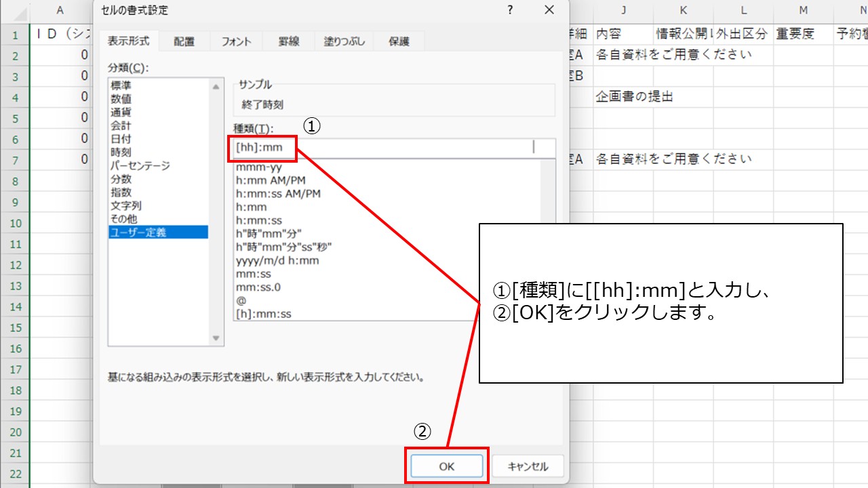Click the row 10 header

[14, 223]
